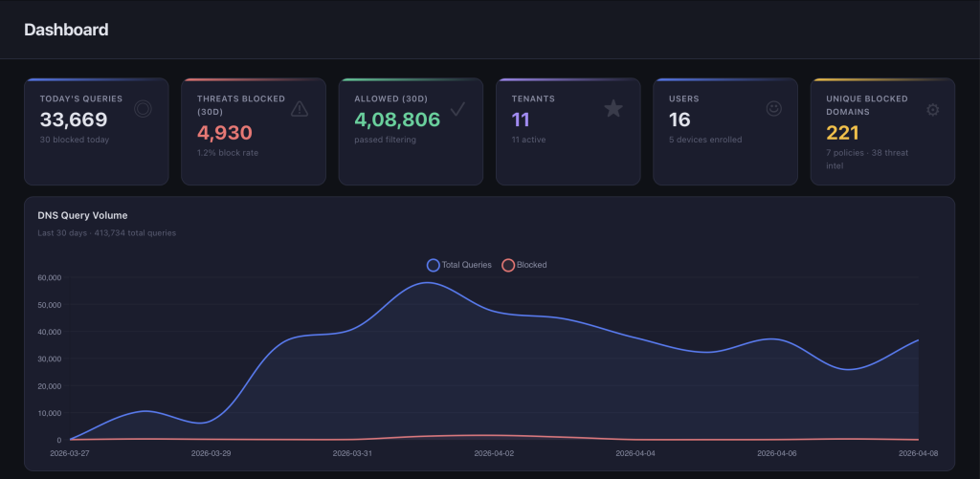The width and height of the screenshot is (980, 479).
Task: Click the star icon on Tenants card
Action: [x=613, y=109]
